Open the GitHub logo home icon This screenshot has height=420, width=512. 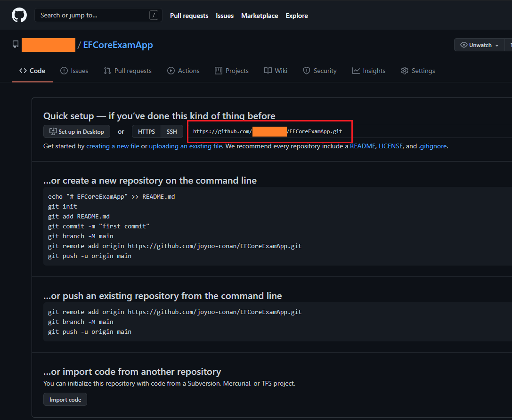(19, 16)
